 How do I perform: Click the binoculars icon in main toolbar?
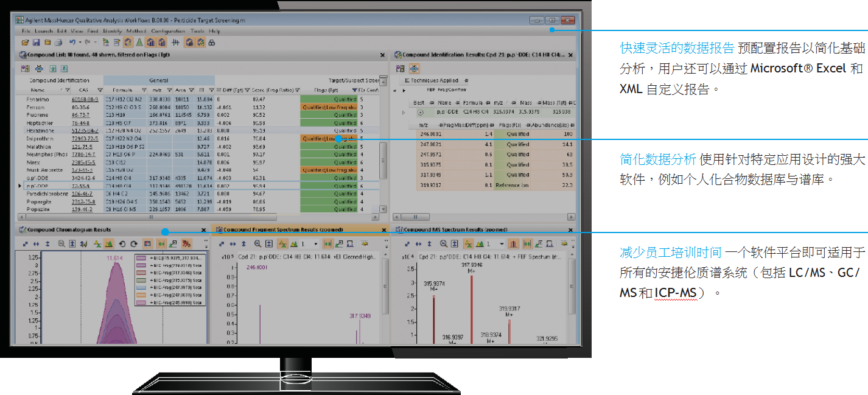[x=212, y=43]
